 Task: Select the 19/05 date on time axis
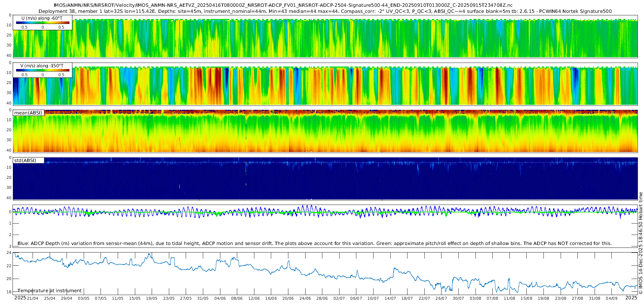(x=152, y=298)
